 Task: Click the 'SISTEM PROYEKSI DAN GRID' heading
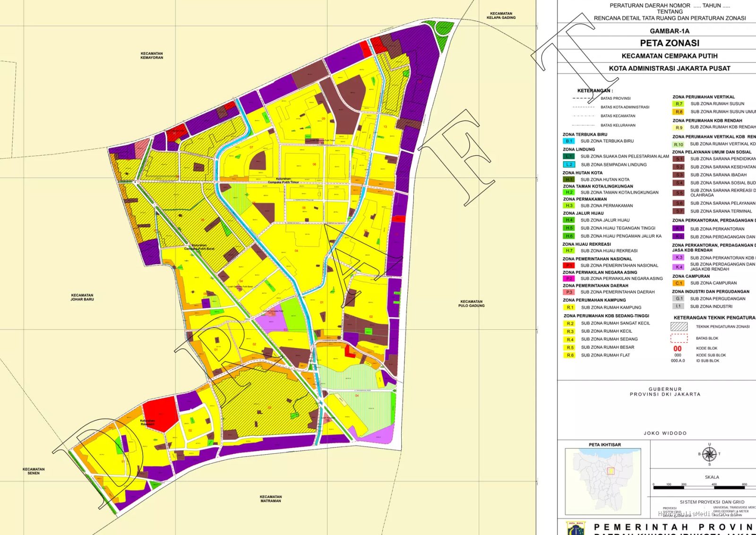(x=712, y=502)
